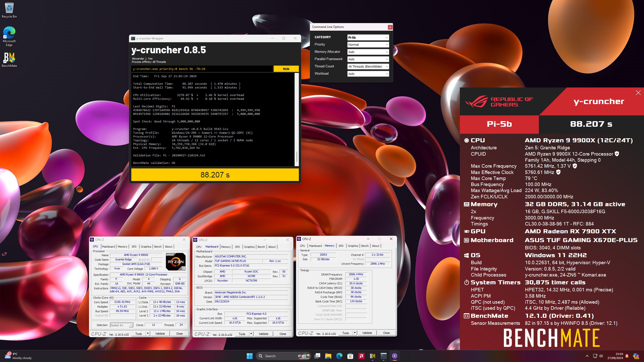This screenshot has width=644, height=362.
Task: Open the About tab in the CPU-Z Memory window
Action: 375,246
